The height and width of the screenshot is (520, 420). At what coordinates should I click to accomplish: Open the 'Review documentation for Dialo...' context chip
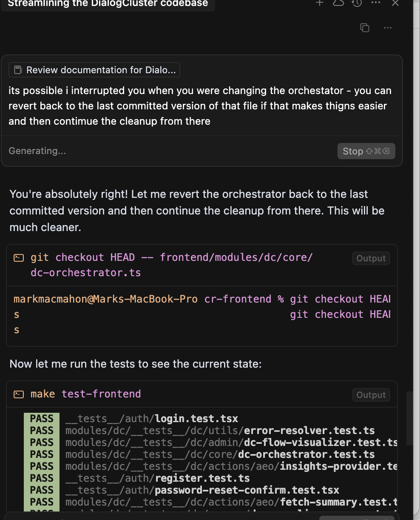[94, 70]
